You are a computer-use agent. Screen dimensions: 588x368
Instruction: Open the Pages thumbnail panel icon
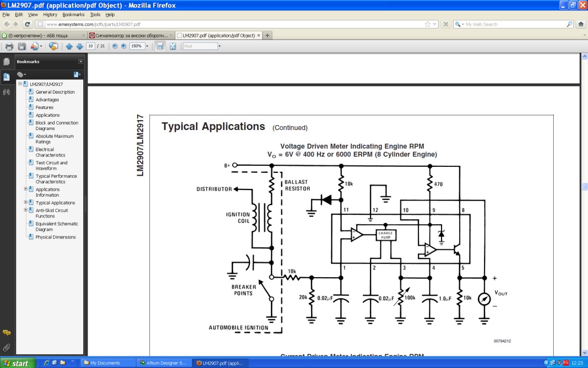(x=7, y=62)
